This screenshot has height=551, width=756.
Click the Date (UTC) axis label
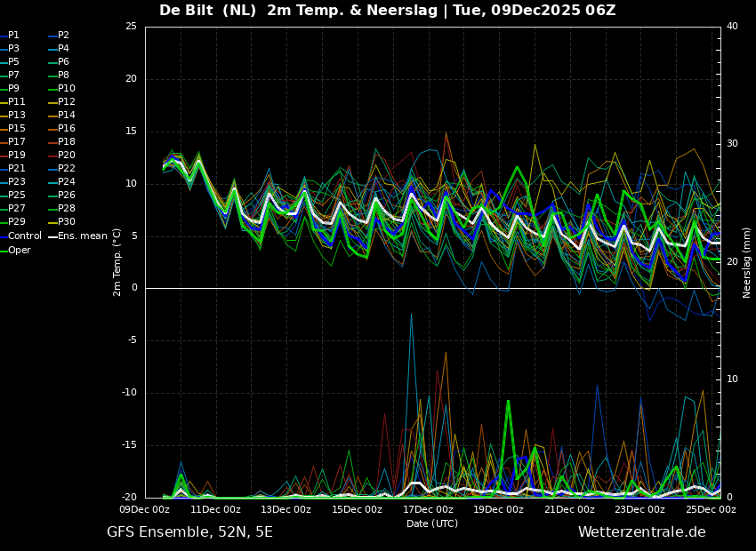pos(432,523)
